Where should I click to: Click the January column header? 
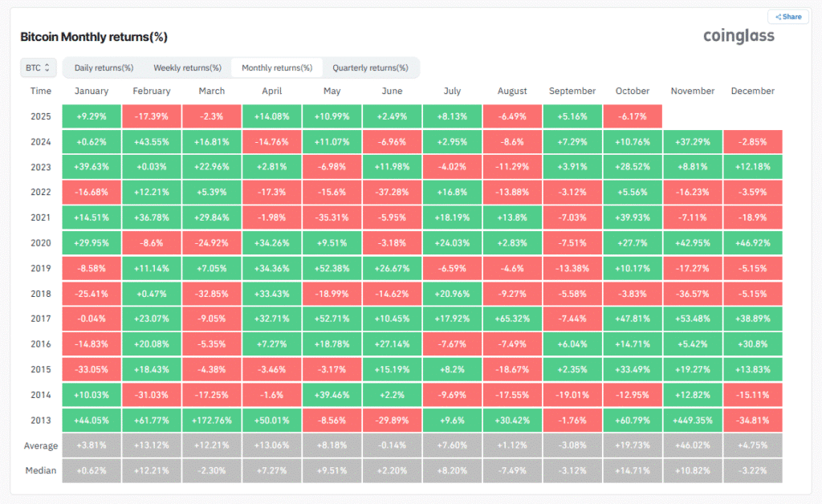click(91, 91)
